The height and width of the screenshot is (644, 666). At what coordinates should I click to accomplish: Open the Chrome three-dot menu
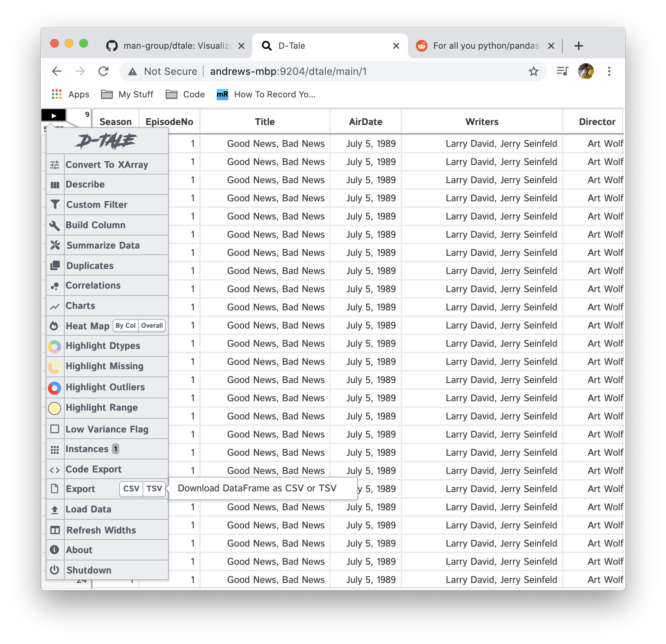(x=609, y=71)
